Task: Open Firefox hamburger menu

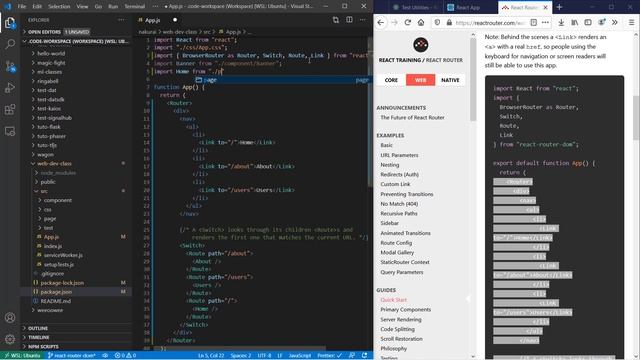Action: click(x=631, y=22)
